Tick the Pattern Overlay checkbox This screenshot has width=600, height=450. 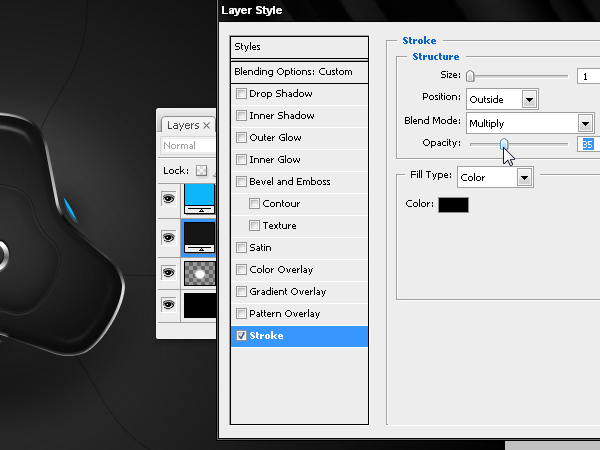click(x=241, y=313)
